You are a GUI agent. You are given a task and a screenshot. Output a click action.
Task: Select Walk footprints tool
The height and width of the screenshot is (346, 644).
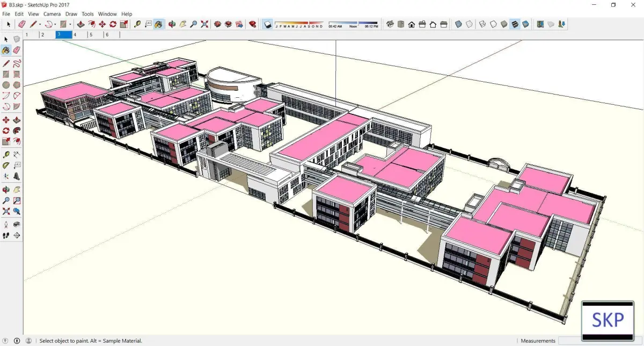[6, 235]
